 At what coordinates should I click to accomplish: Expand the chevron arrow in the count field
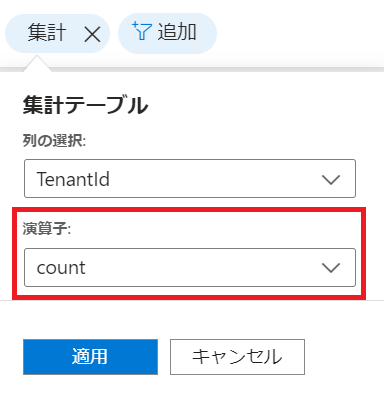(331, 268)
